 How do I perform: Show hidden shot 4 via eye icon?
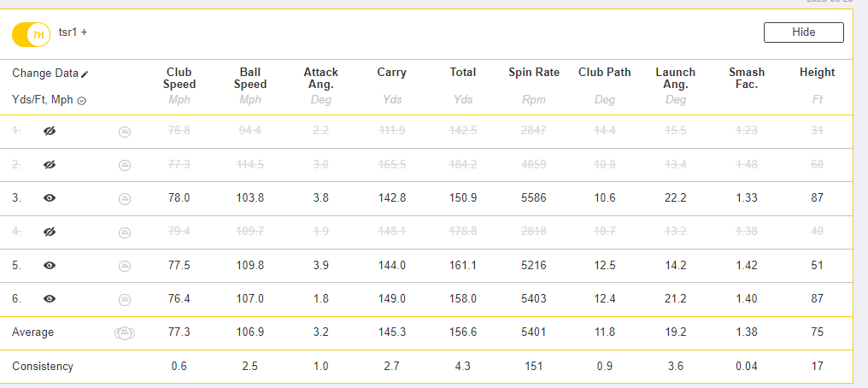click(x=50, y=232)
